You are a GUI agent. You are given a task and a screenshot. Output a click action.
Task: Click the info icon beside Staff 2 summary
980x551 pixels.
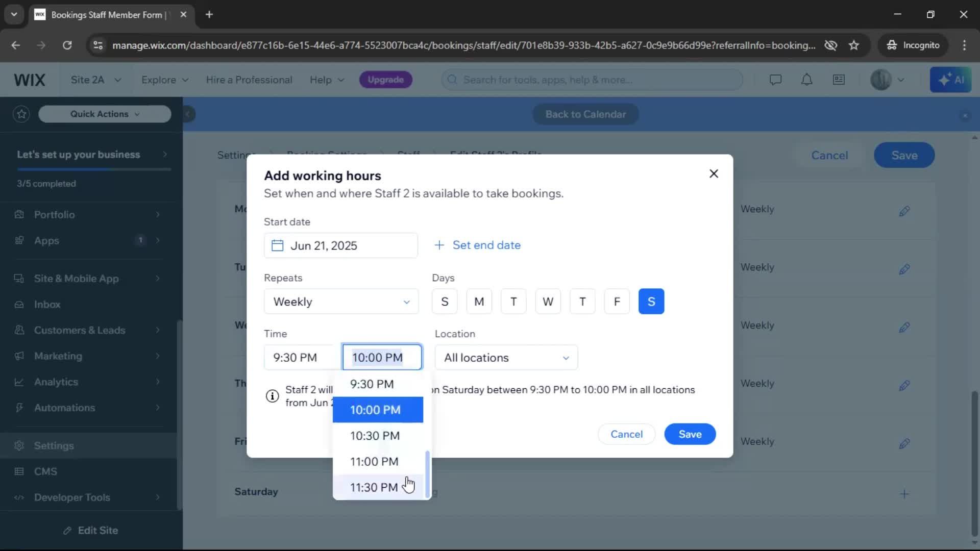[272, 396]
